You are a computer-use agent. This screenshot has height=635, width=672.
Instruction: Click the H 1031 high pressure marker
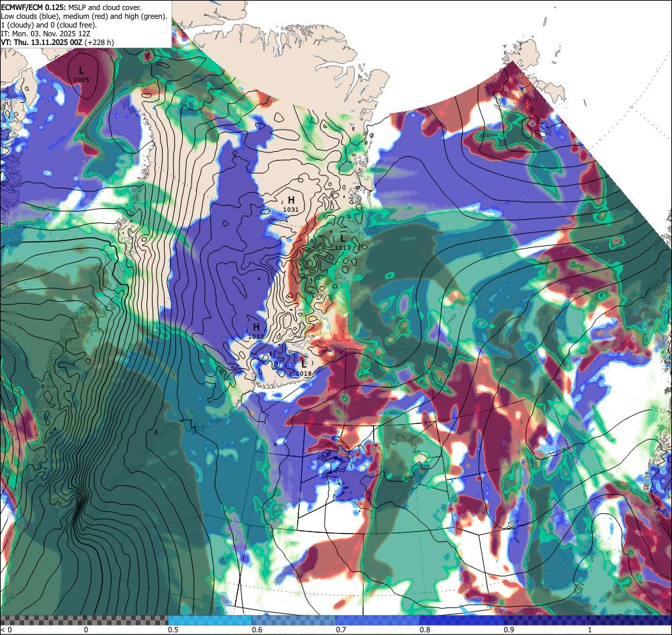[x=291, y=204]
